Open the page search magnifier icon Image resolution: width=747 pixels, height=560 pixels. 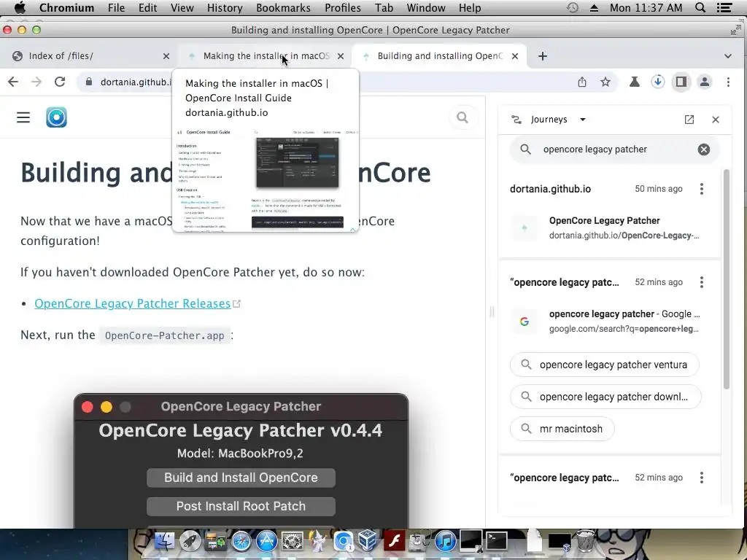point(462,117)
